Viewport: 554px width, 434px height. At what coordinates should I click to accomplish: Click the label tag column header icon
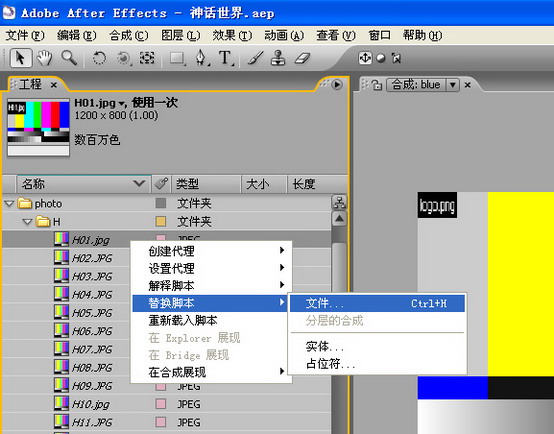pos(161,184)
